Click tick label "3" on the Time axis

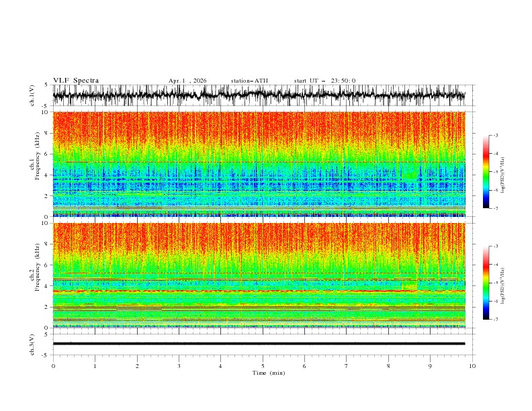[179, 366]
